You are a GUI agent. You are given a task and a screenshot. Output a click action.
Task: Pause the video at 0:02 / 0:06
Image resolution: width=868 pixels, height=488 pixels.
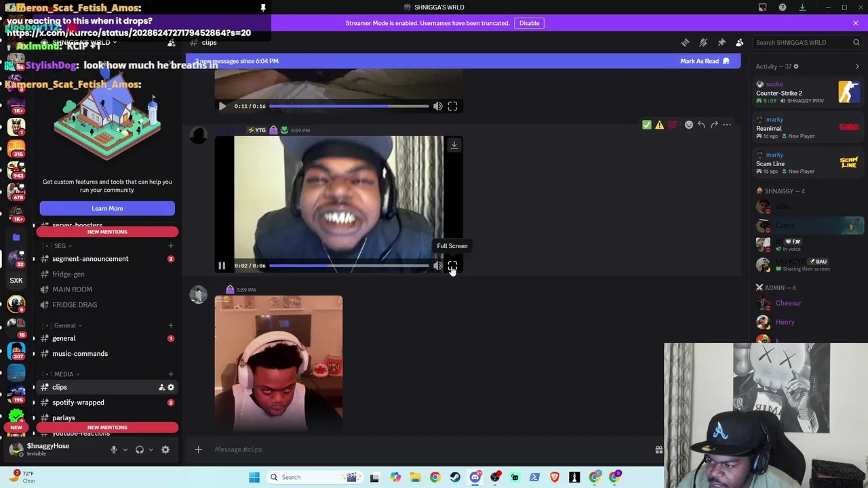click(222, 266)
